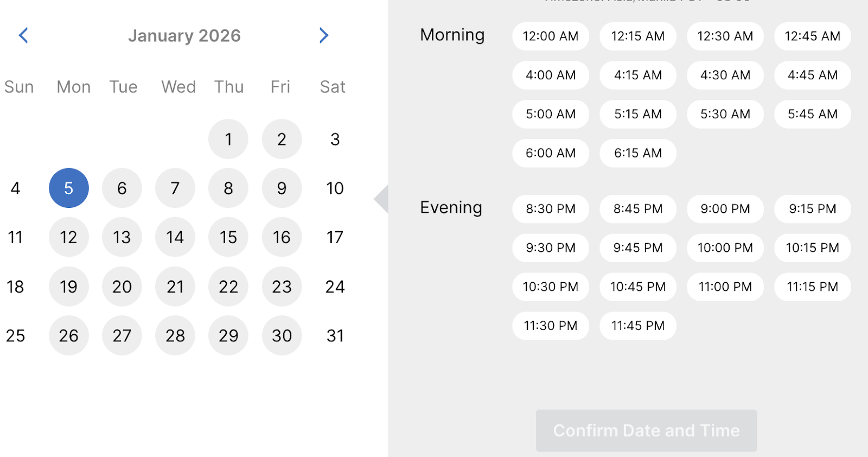Choose January 23 on the calendar
This screenshot has height=457, width=868.
coord(282,287)
